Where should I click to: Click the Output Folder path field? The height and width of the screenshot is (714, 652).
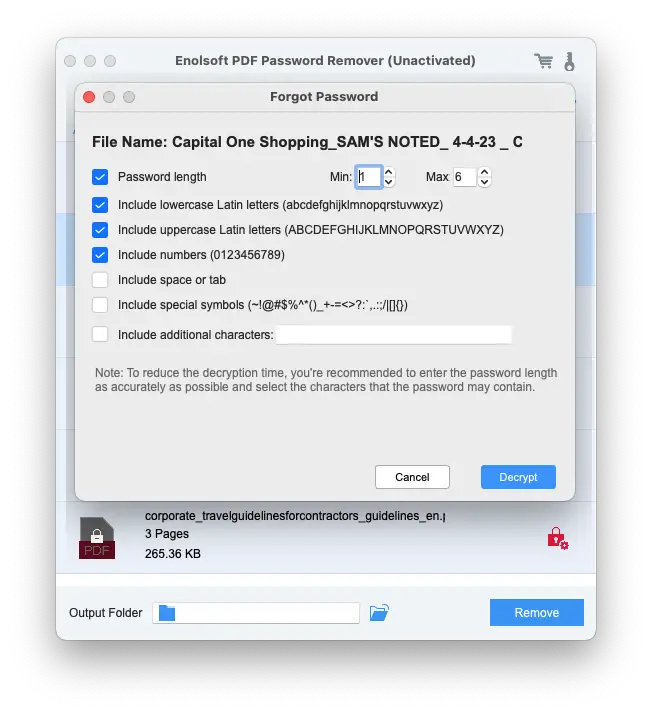point(256,613)
